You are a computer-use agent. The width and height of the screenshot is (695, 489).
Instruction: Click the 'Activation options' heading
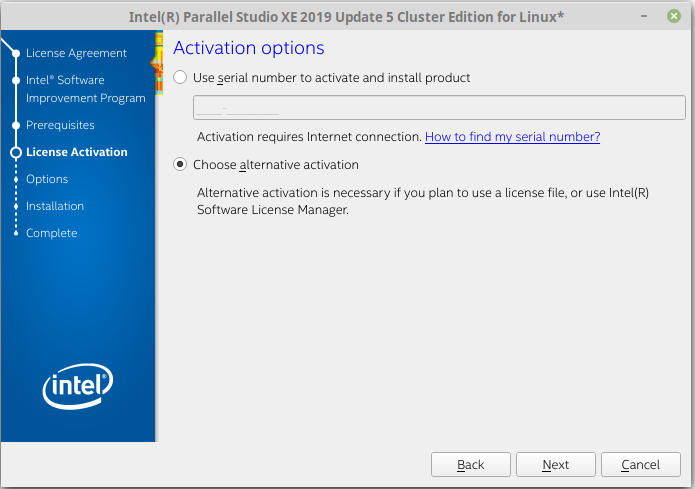[249, 48]
